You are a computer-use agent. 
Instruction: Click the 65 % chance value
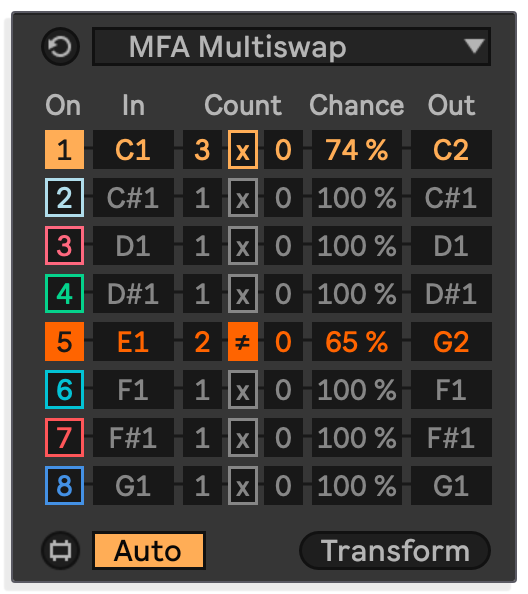pyautogui.click(x=357, y=341)
